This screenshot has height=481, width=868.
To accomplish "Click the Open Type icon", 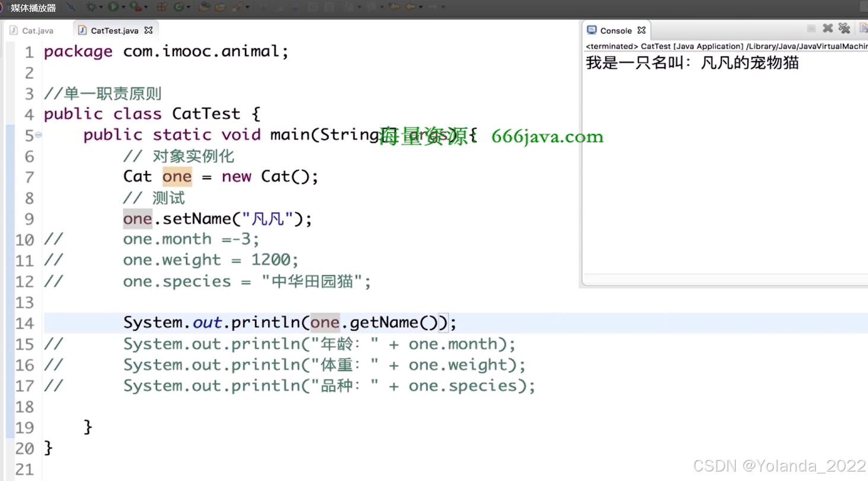I will (x=204, y=7).
